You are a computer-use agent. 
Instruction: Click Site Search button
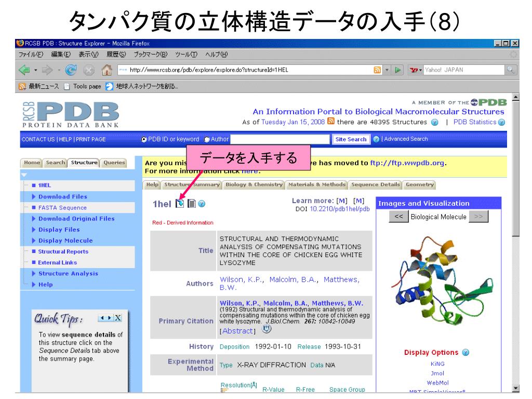click(351, 139)
